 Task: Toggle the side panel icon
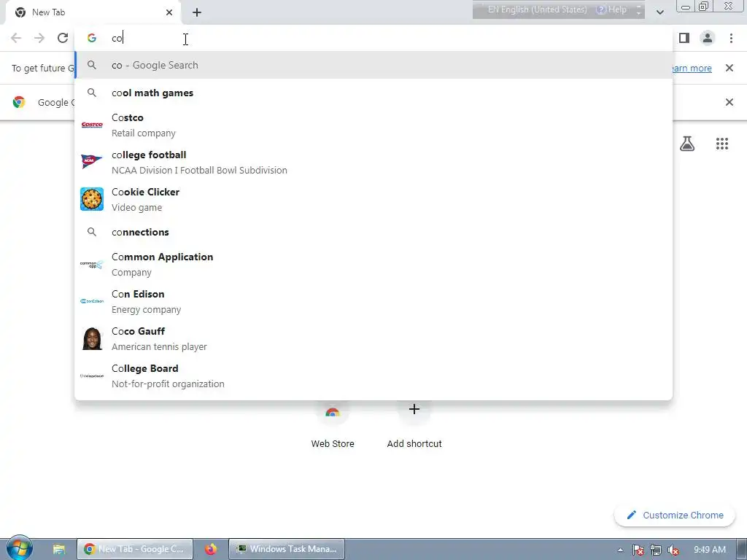(684, 38)
